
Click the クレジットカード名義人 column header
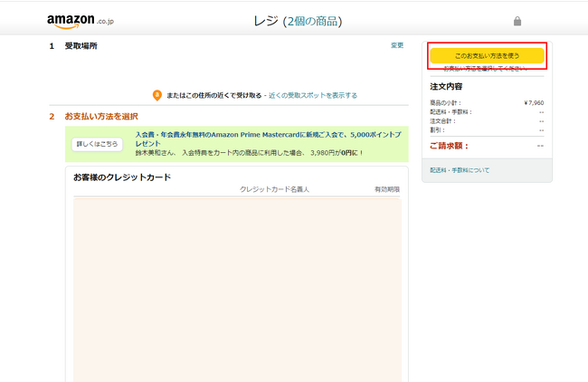[x=274, y=189]
